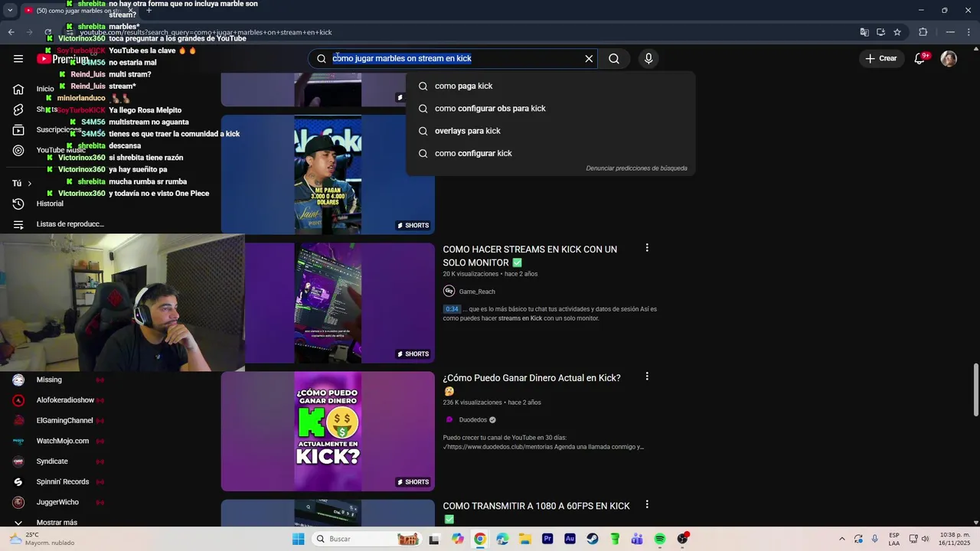
Task: Close the YouTube results browser tab
Action: [130, 11]
